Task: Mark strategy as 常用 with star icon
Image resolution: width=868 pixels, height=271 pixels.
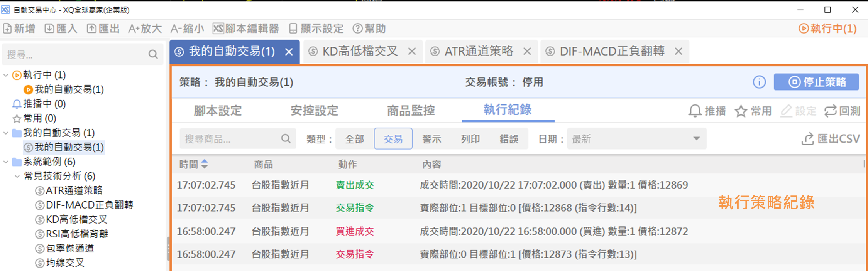Action: (x=741, y=111)
